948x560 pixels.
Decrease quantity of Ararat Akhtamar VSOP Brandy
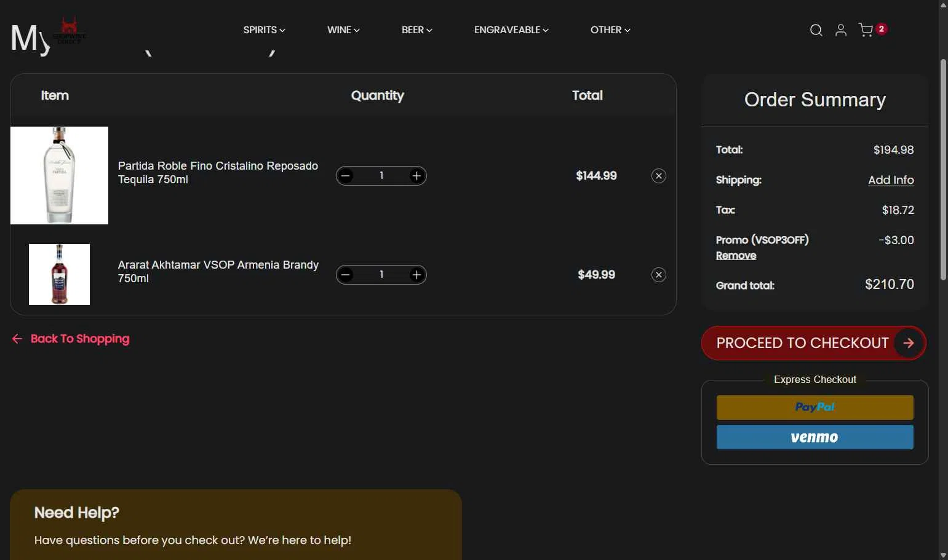346,275
